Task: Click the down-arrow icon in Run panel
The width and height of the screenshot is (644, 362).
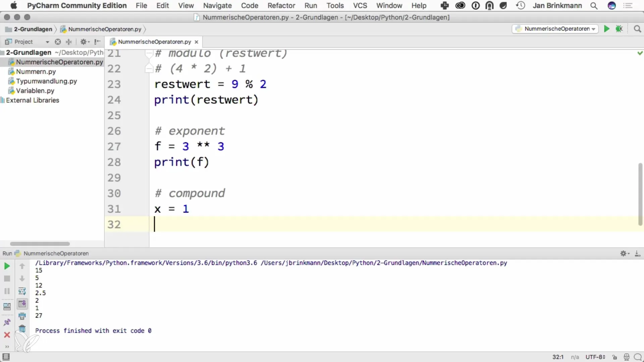Action: click(x=22, y=279)
